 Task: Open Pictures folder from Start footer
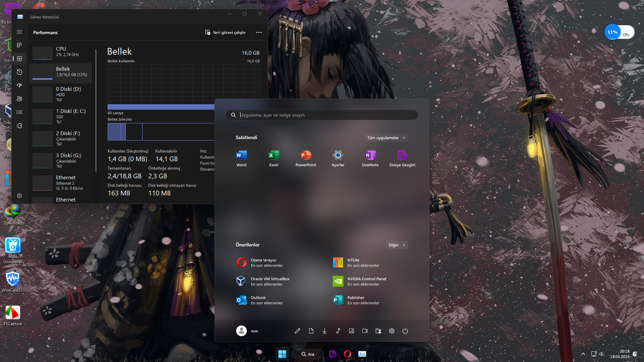(x=352, y=331)
